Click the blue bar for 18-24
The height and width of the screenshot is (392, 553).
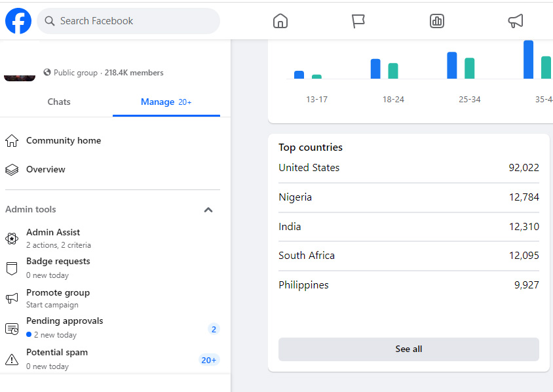click(375, 69)
